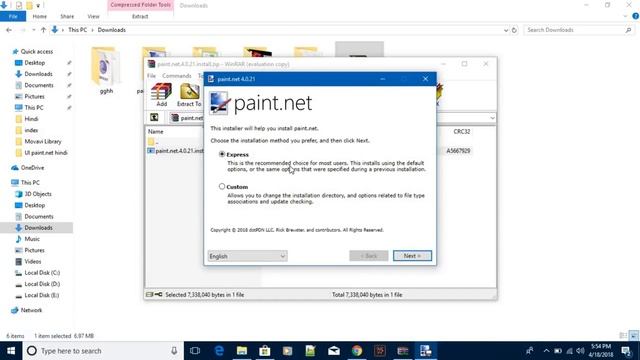Choose the Custom installation option

[x=222, y=187]
